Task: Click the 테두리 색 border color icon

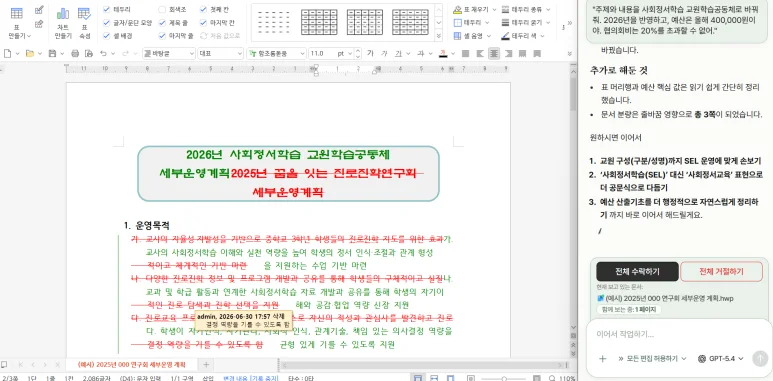Action: pyautogui.click(x=506, y=36)
